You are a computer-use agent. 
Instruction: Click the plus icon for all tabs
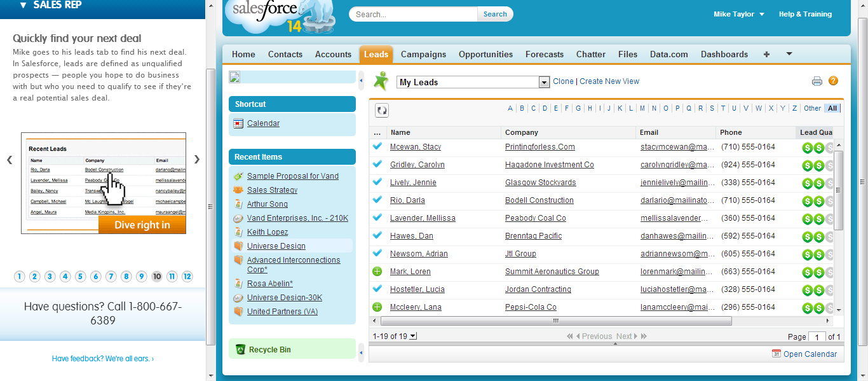[766, 54]
